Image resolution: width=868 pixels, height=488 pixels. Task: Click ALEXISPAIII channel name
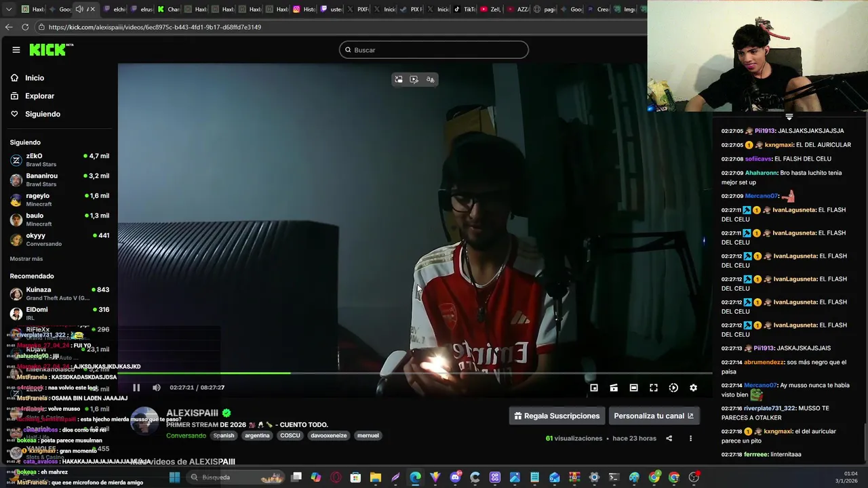tap(193, 413)
